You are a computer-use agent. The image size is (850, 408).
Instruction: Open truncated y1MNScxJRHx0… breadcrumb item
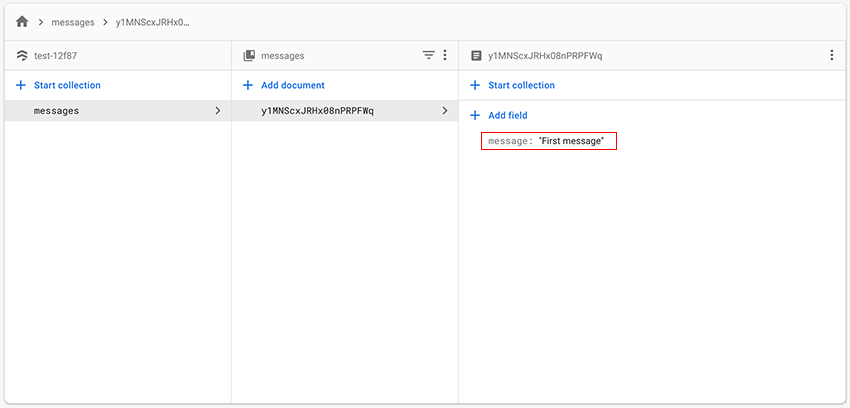(x=152, y=22)
